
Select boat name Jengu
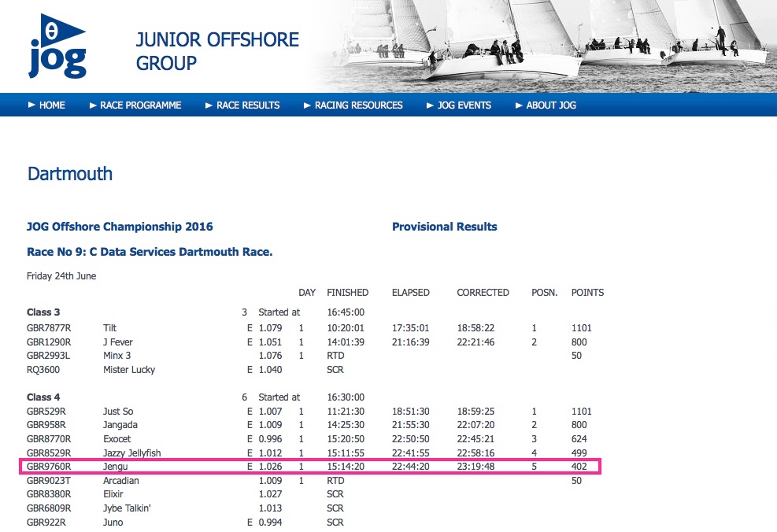[115, 466]
